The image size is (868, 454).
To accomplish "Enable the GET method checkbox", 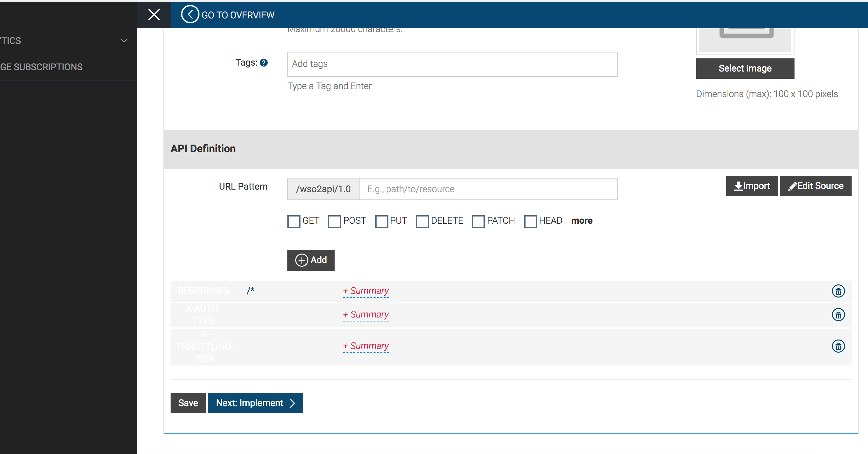I will click(x=294, y=221).
